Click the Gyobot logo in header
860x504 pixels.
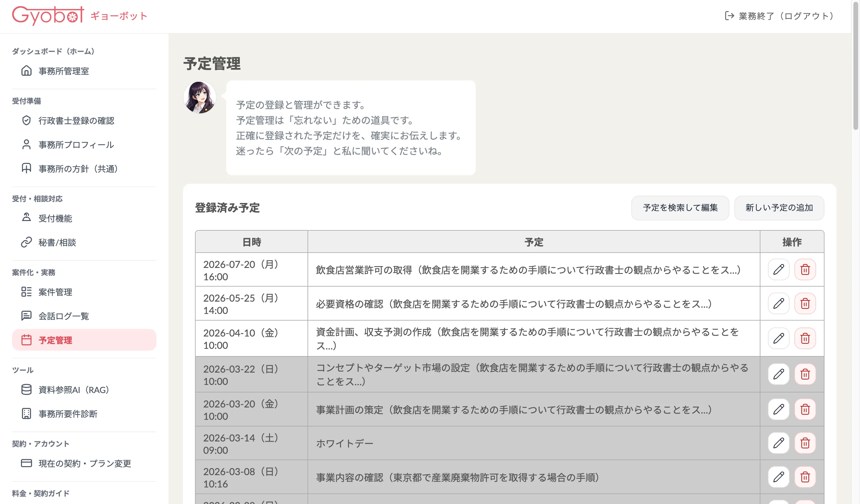48,15
